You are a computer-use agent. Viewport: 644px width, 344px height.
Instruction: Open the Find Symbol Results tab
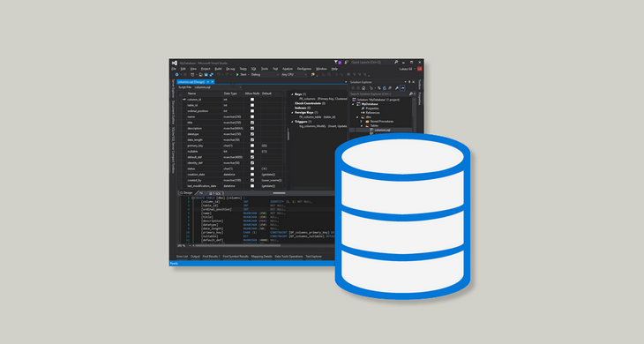pyautogui.click(x=236, y=257)
